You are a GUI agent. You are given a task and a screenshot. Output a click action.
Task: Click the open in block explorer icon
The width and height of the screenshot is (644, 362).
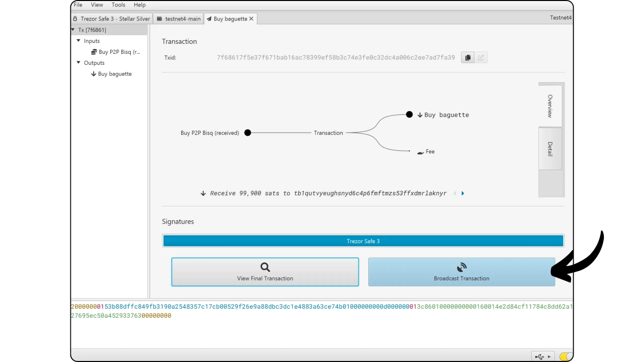481,58
